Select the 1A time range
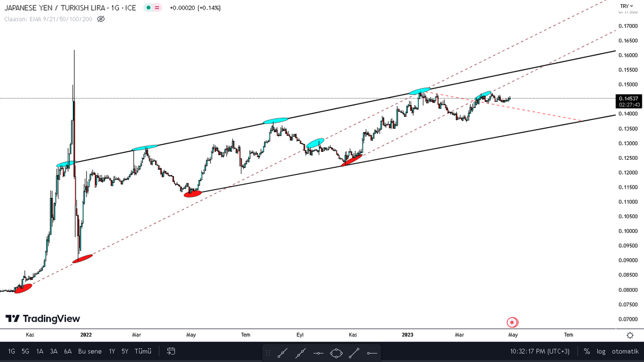The height and width of the screenshot is (362, 644). (x=40, y=351)
